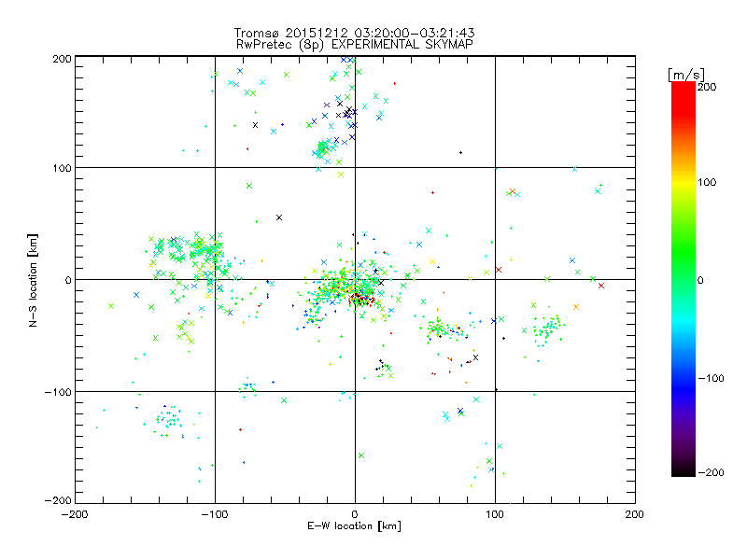The width and height of the screenshot is (747, 560).
Task: Click the colorbar label "100"
Action: pyautogui.click(x=707, y=182)
